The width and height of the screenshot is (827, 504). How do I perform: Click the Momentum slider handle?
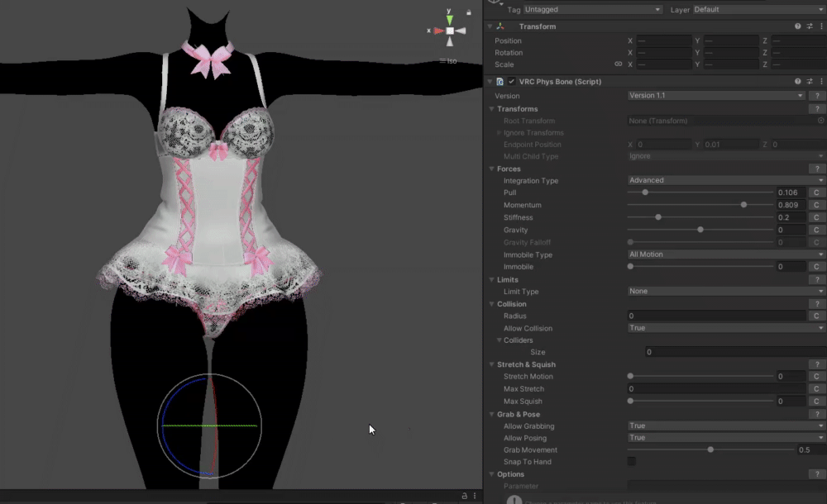click(743, 205)
